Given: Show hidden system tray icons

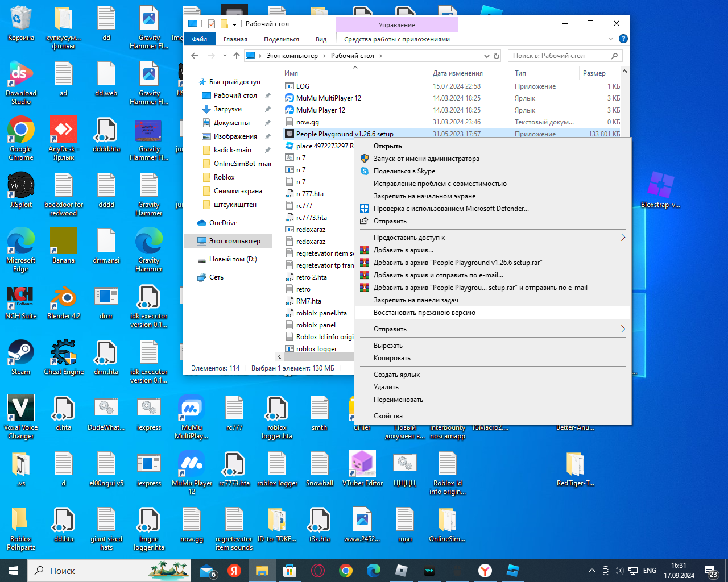Looking at the screenshot, I should click(x=591, y=571).
